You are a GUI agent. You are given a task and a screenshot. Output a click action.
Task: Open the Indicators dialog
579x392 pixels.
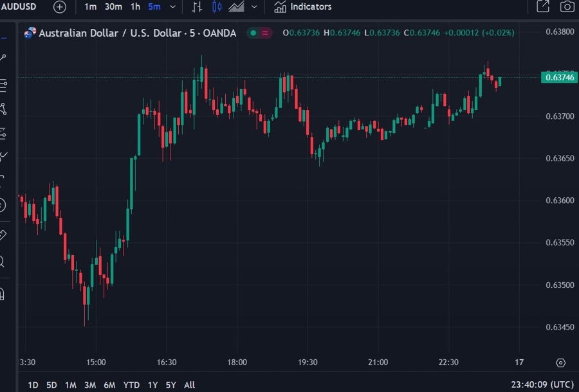click(x=303, y=6)
